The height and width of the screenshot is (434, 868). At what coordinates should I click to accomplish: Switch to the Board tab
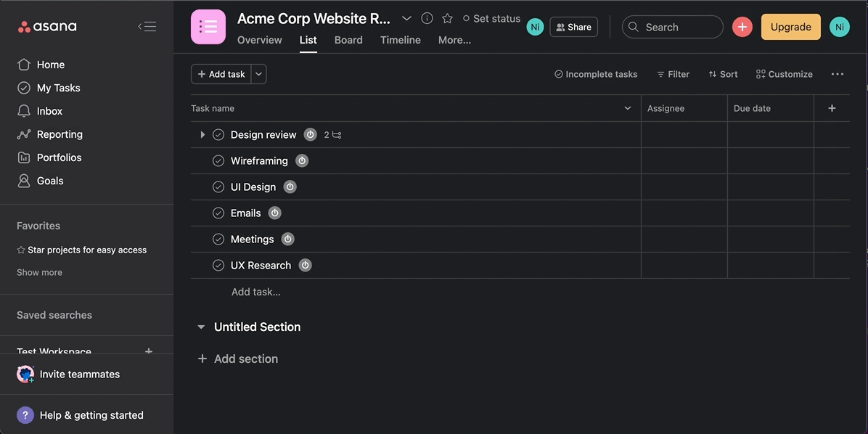coord(348,40)
